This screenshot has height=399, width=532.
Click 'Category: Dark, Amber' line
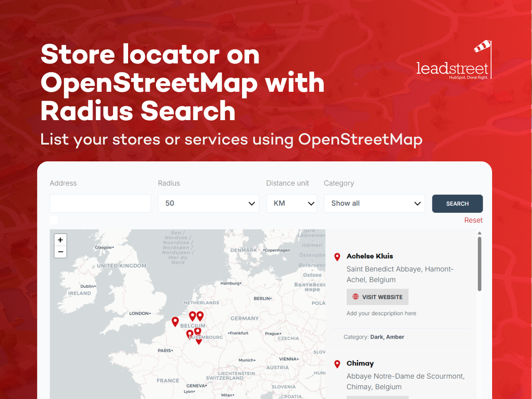374,337
